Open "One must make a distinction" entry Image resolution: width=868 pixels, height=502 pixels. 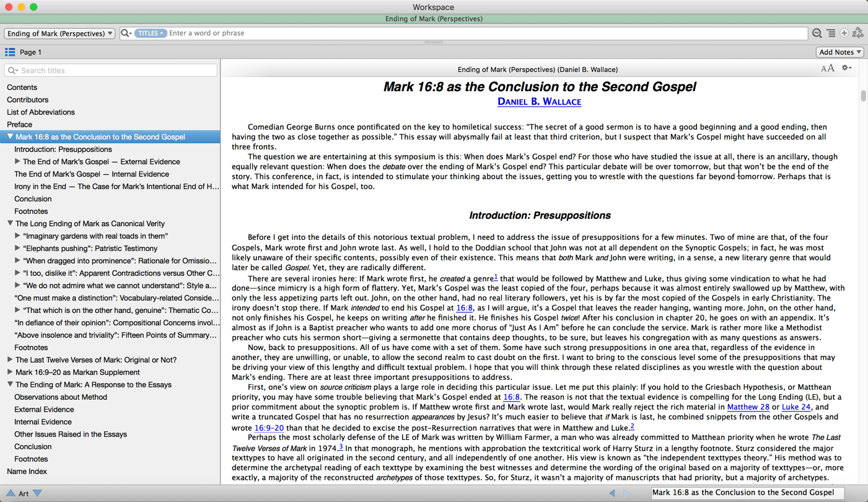116,298
